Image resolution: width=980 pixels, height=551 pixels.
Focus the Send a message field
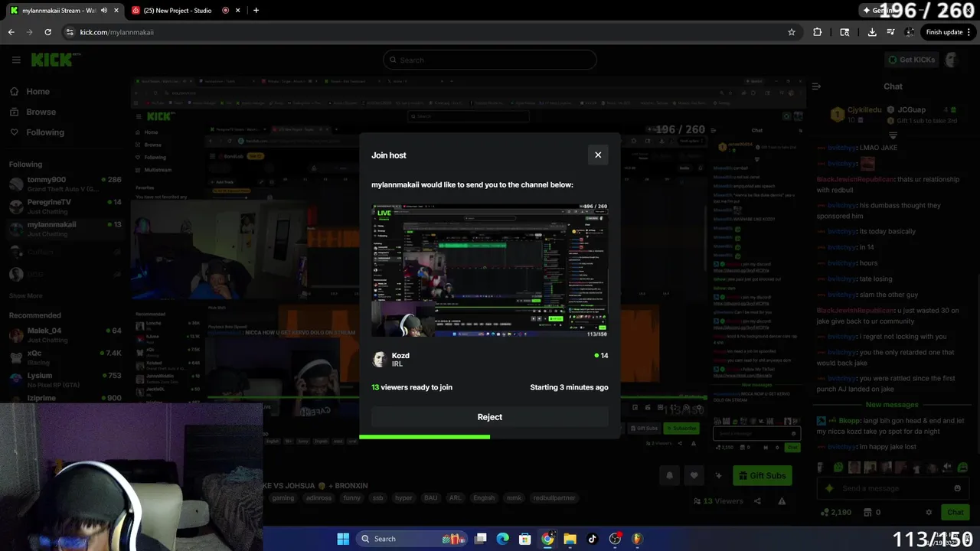[x=891, y=488]
